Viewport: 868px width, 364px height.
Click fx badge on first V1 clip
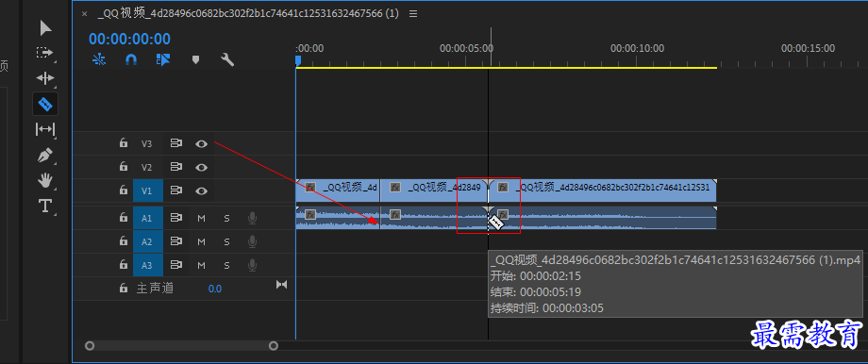(x=310, y=187)
